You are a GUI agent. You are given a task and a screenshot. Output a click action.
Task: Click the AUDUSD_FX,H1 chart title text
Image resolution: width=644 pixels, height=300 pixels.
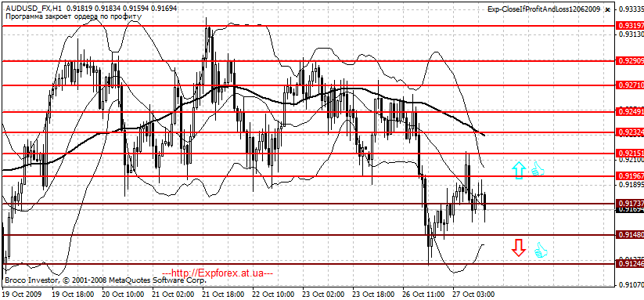click(x=34, y=9)
